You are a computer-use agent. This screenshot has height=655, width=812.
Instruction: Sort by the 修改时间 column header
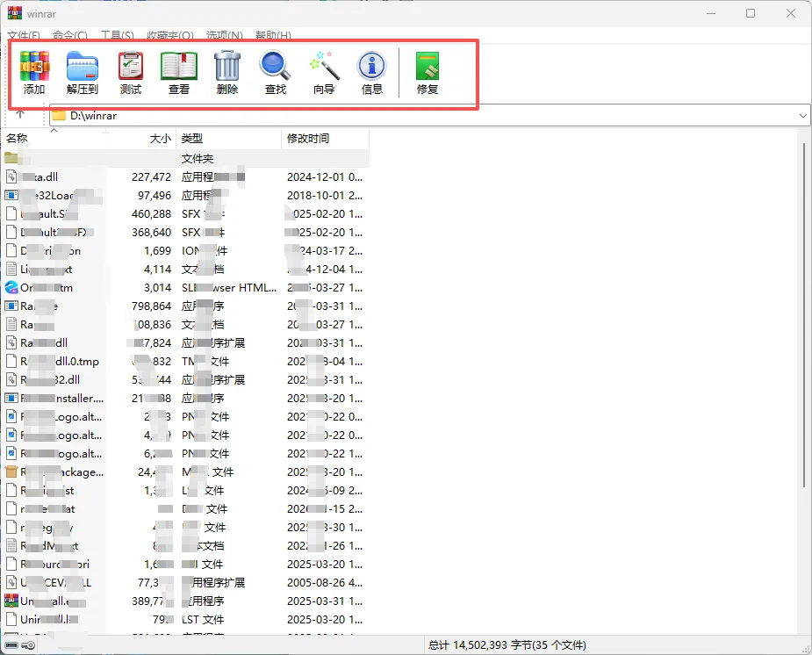(x=325, y=138)
